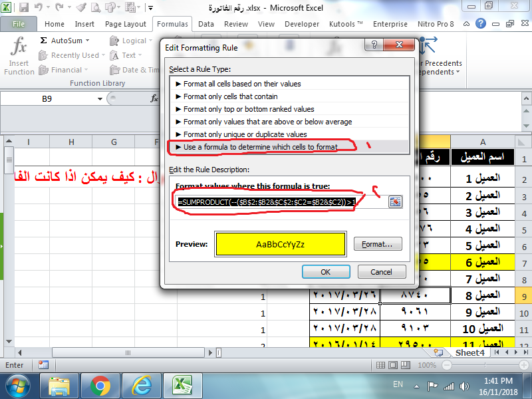This screenshot has width=532, height=399.
Task: Click the Save icon in Quick Access Toolbar
Action: [x=23, y=7]
